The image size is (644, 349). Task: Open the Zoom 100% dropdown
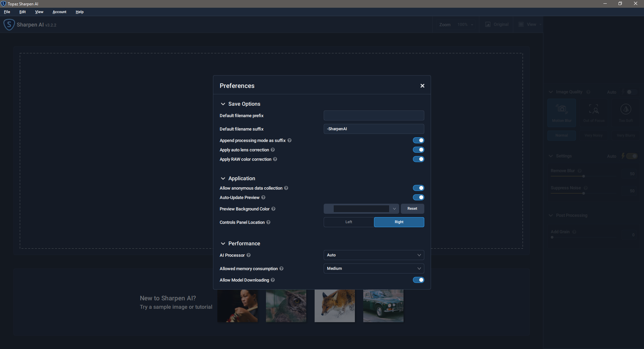(465, 24)
